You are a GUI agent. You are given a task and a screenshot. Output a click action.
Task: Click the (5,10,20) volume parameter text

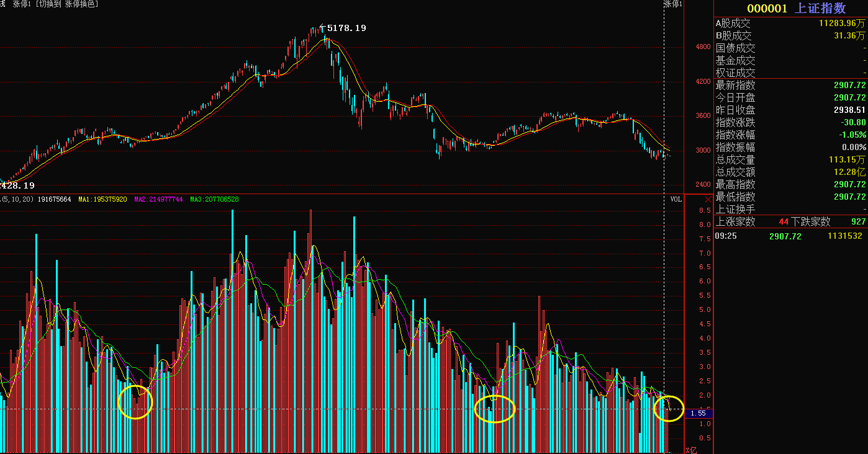[x=17, y=199]
